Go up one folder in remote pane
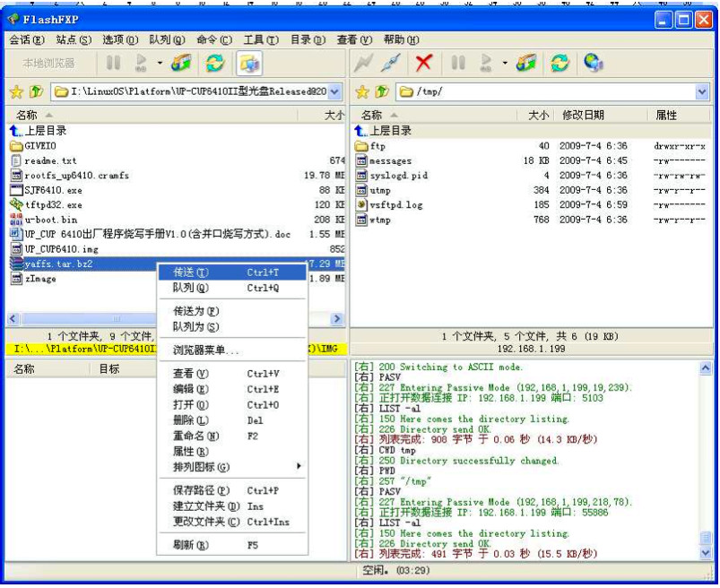The image size is (720, 588). [x=381, y=91]
